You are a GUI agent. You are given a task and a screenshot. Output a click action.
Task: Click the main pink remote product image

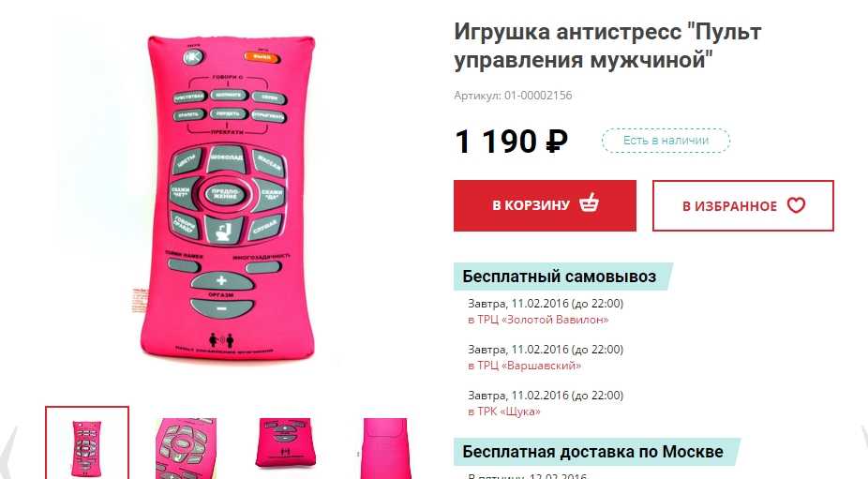coord(227,197)
